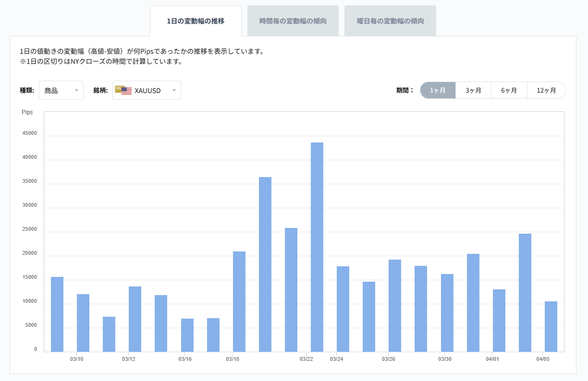Click the last bar above 04/05
Screen dimensions: 588x381
(x=550, y=325)
